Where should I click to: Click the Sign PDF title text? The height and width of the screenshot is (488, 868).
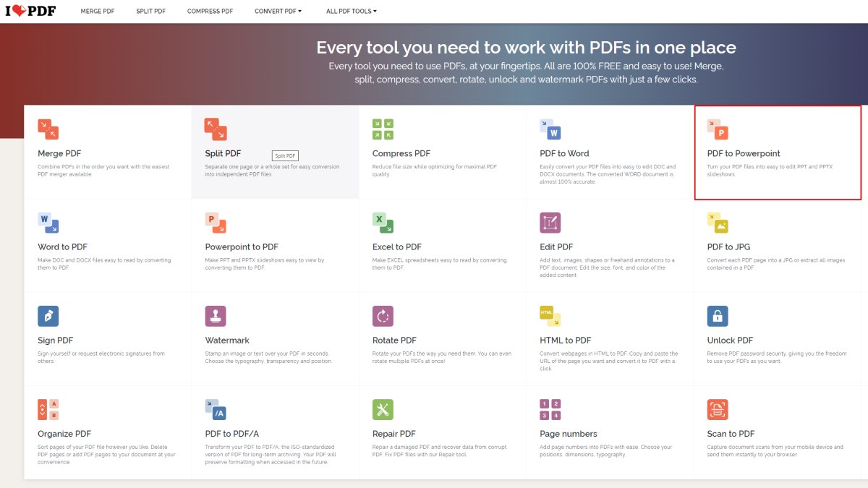pyautogui.click(x=56, y=340)
